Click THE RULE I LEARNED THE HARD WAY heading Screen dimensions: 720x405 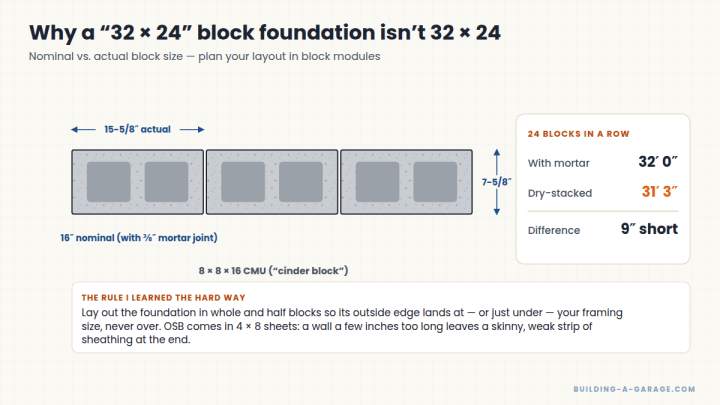(x=163, y=298)
